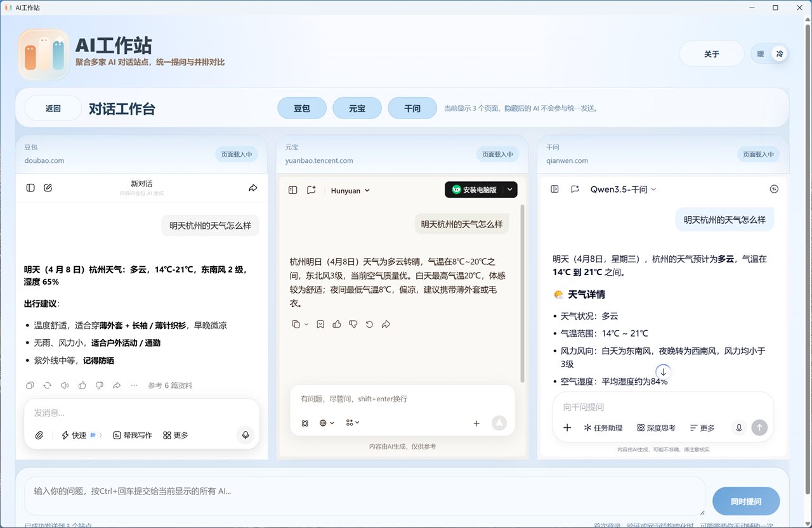Share Yuanbao's weather answer

pos(386,324)
